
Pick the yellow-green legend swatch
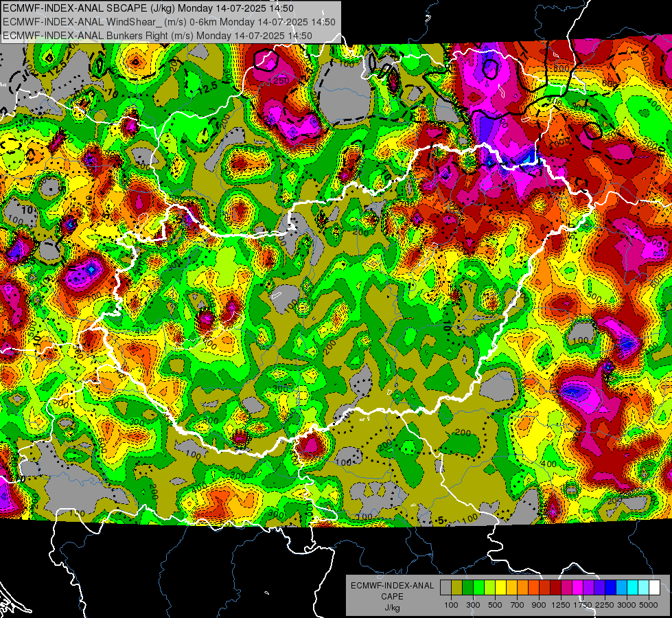[x=490, y=587]
